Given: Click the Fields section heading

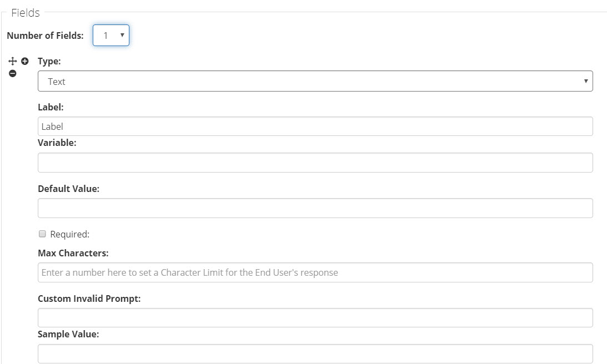Looking at the screenshot, I should 26,13.
